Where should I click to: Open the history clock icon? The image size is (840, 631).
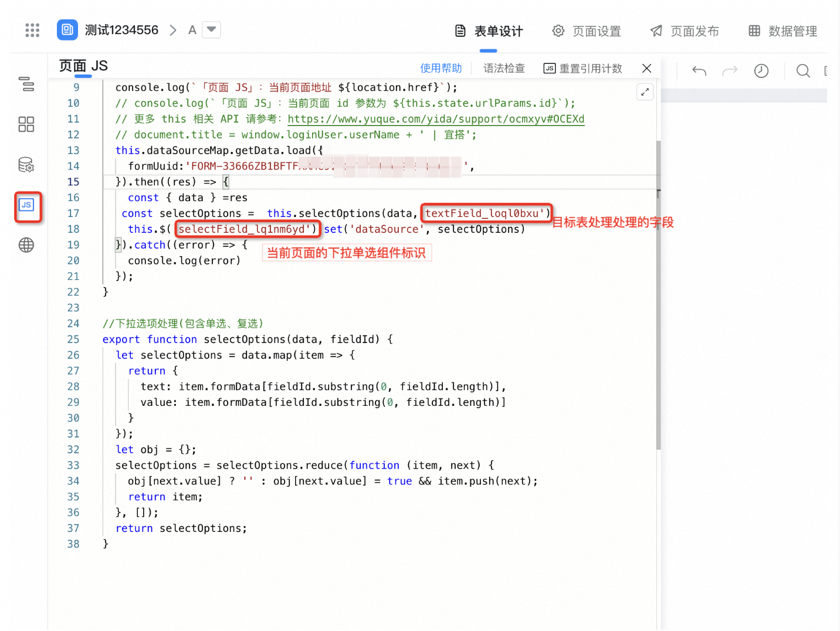761,71
